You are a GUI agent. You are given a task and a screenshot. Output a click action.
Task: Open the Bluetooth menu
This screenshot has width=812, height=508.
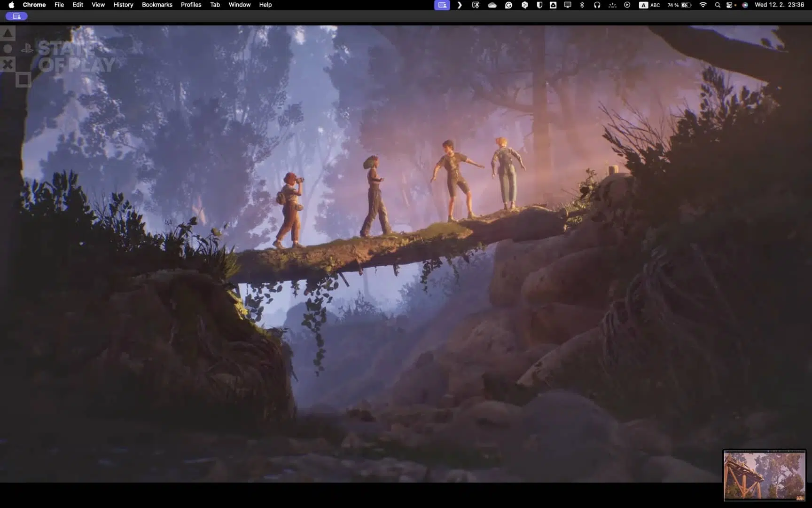point(582,5)
